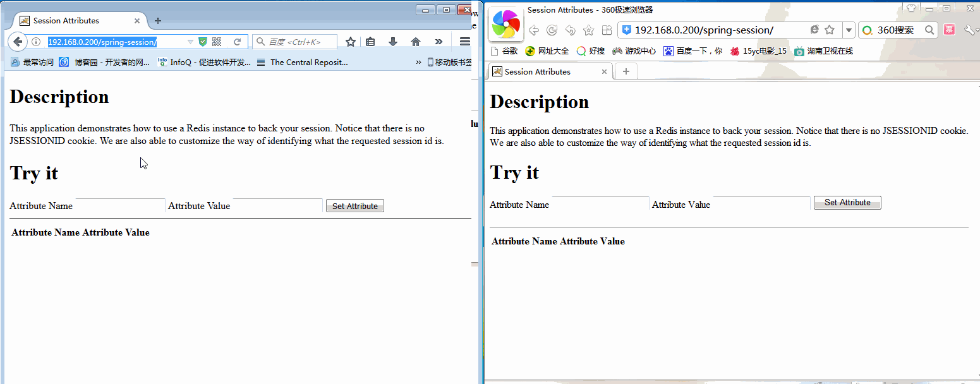Click the 360 search magnifier icon
This screenshot has height=384, width=980.
tap(929, 30)
